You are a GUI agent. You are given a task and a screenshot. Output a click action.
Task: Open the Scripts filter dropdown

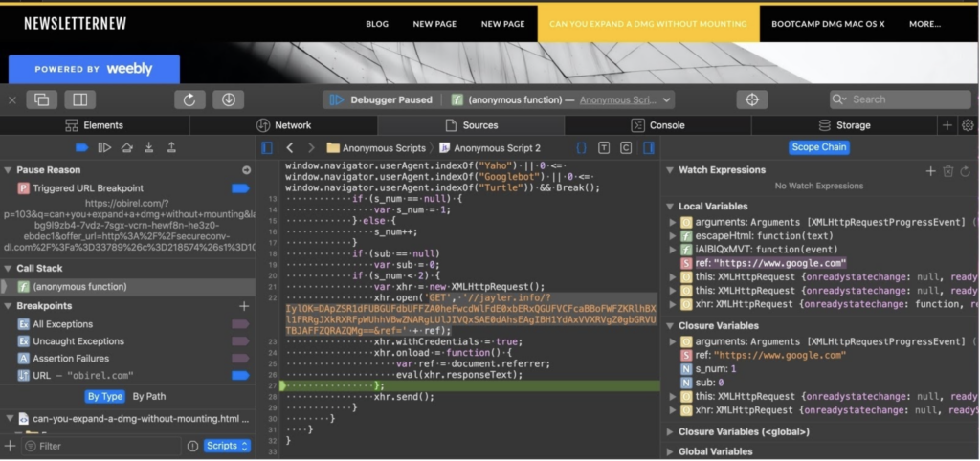coord(228,446)
